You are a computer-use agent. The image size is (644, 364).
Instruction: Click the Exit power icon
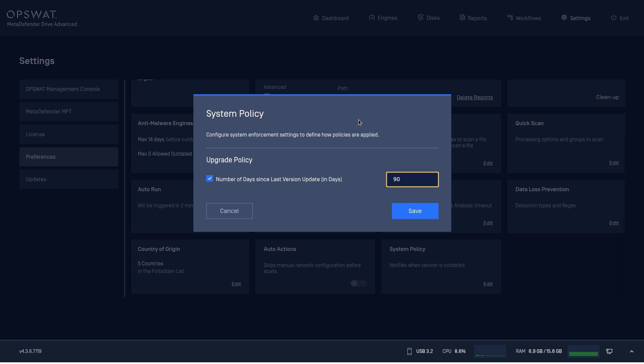[613, 18]
